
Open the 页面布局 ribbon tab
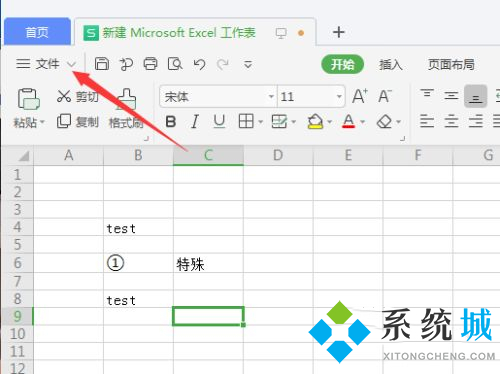451,64
